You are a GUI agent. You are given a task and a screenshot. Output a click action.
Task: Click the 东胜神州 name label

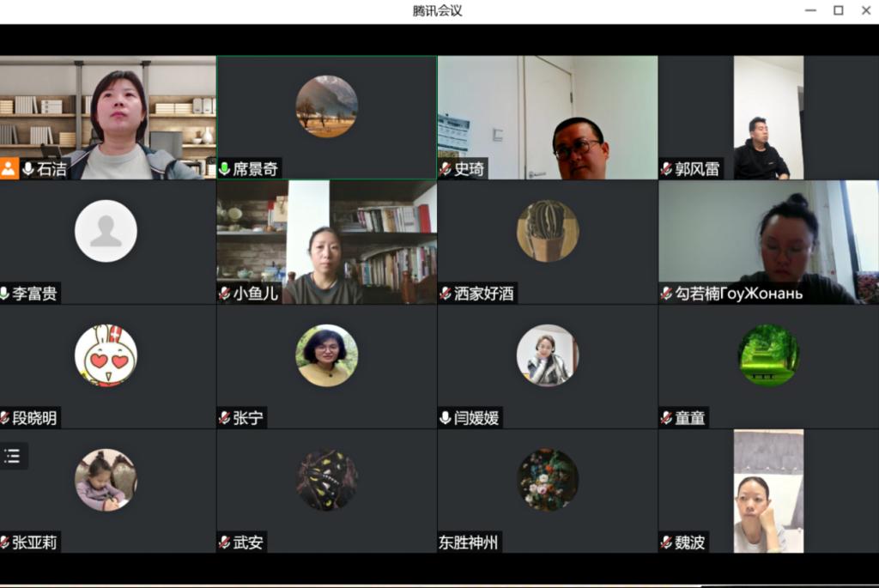pos(468,543)
